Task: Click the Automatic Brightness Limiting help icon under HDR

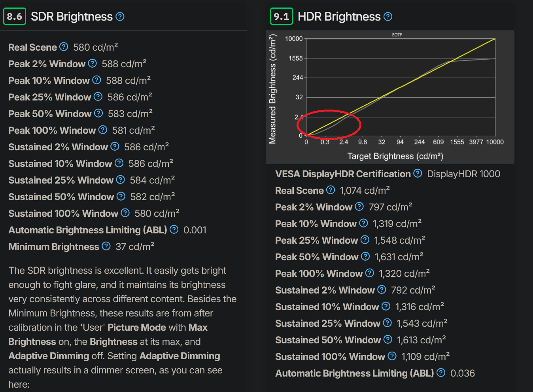Action: [441, 373]
